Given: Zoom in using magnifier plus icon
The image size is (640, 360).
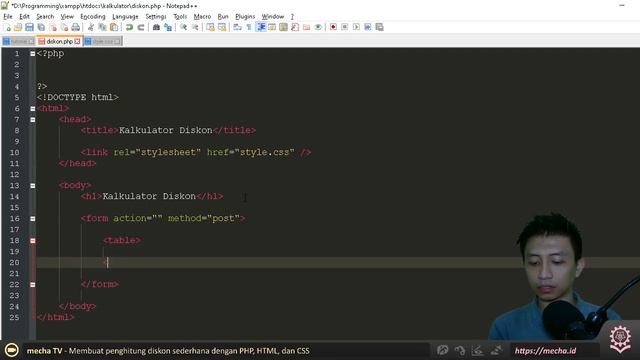Looking at the screenshot, I should click(184, 27).
